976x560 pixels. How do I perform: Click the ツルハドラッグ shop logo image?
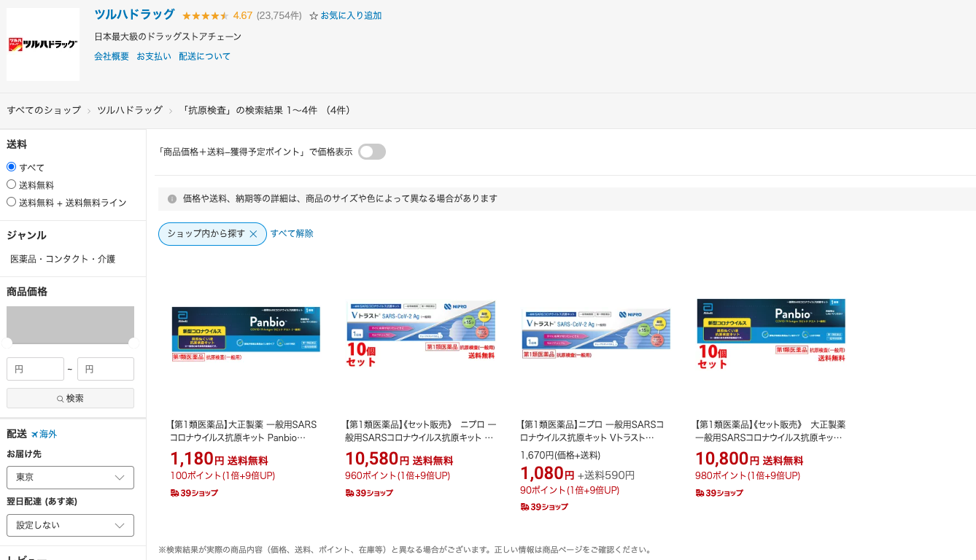(x=42, y=44)
